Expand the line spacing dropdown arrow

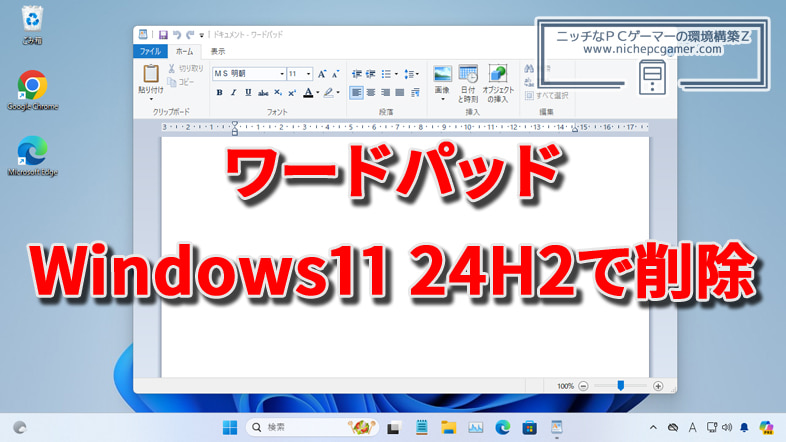point(417,74)
